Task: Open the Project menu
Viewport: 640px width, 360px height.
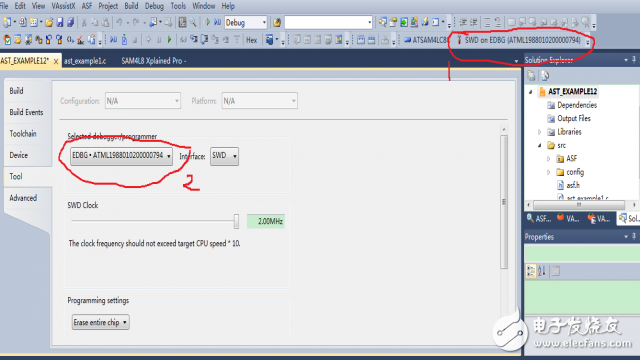Action: coord(108,6)
